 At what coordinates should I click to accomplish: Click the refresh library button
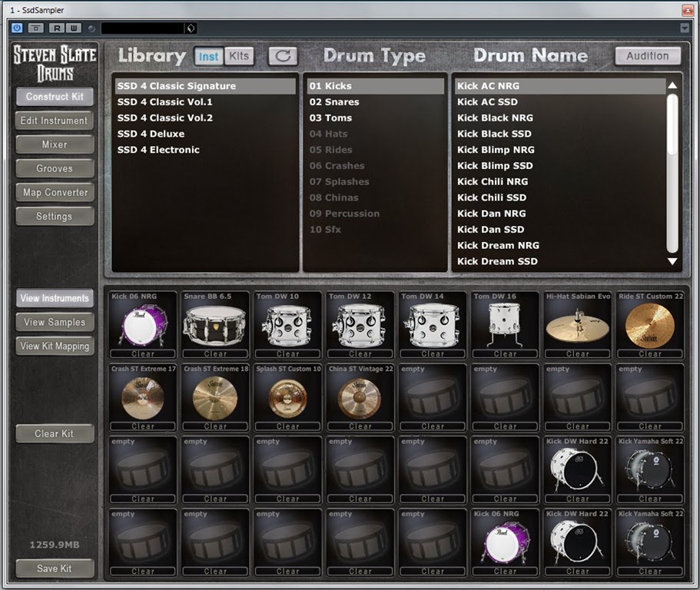tap(283, 56)
